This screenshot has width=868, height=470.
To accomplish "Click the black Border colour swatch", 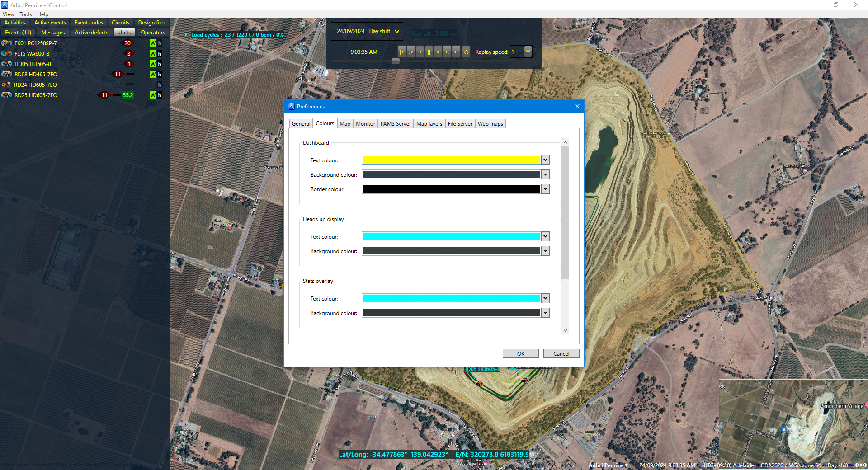I will [452, 189].
